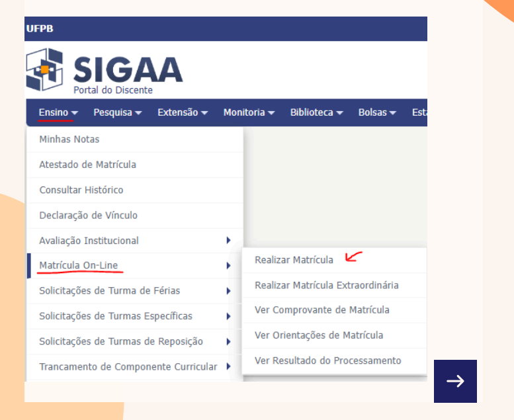
Task: Select Avaliação Institucional entry
Action: point(135,241)
